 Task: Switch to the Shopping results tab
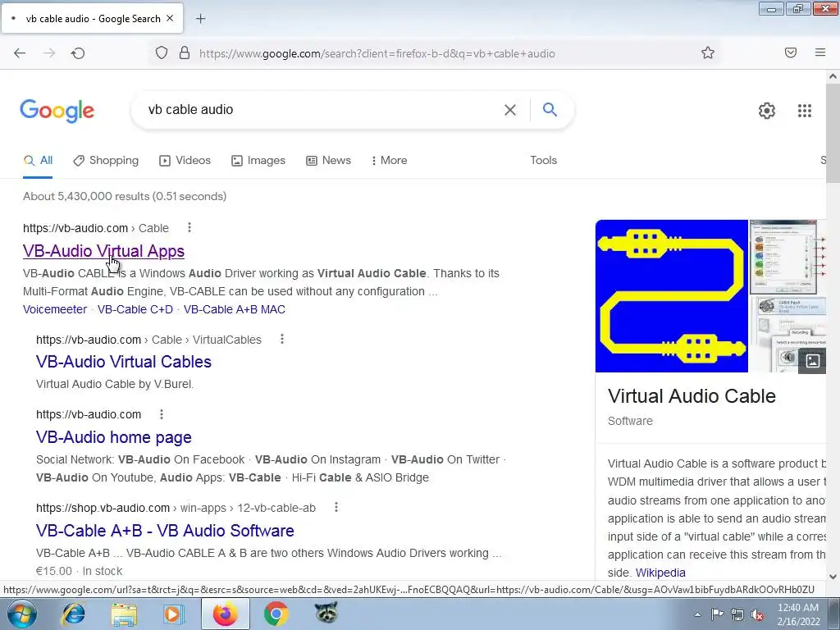point(106,160)
